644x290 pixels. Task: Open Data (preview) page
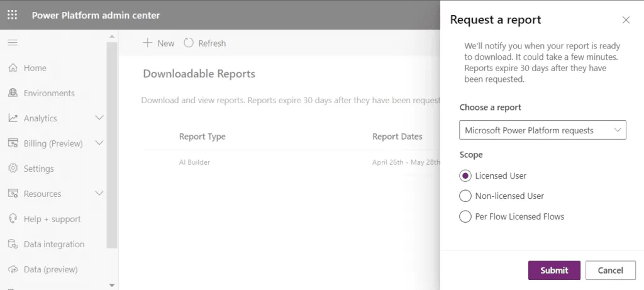[50, 269]
